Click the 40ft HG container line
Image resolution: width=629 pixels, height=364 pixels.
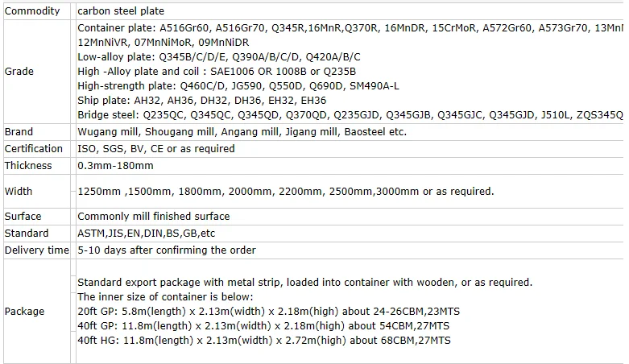(264, 341)
